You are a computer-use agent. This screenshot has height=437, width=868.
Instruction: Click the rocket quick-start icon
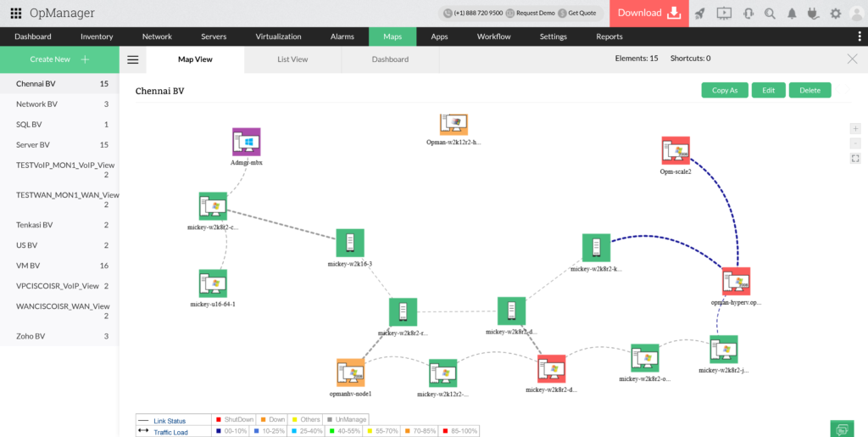[x=700, y=13]
